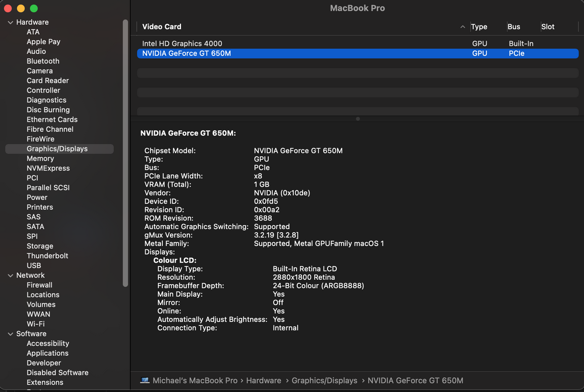This screenshot has width=584, height=392.
Task: Show Power information
Action: click(37, 197)
